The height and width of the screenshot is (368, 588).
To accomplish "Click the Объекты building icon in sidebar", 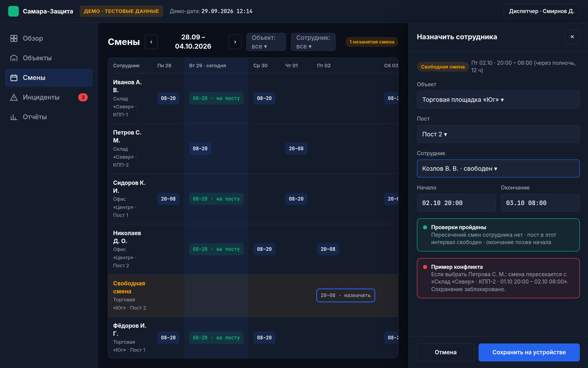I will click(14, 58).
